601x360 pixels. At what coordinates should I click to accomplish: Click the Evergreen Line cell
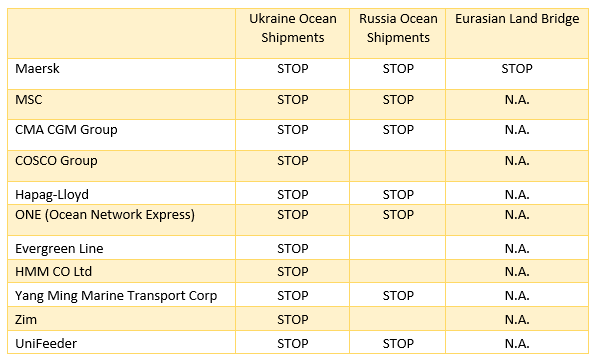coord(122,248)
